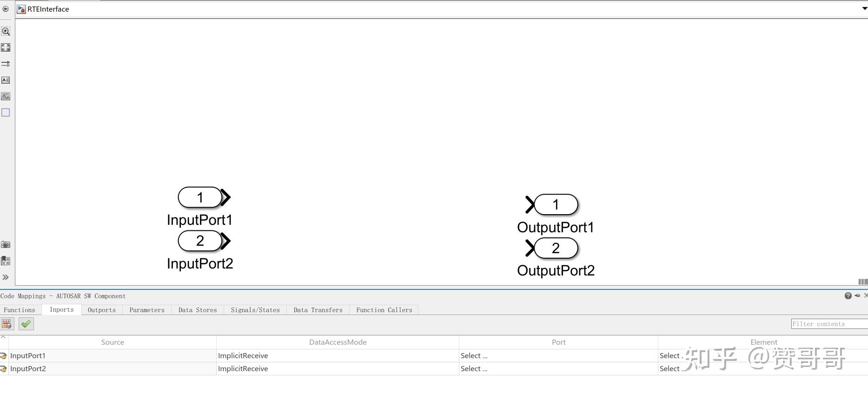Click the canvas corner view-options icon
The height and width of the screenshot is (393, 868).
863,282
